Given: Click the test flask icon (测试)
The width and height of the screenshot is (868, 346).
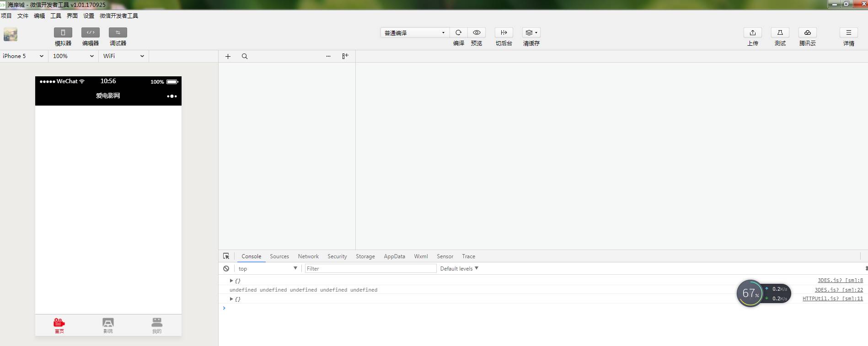Looking at the screenshot, I should click(780, 32).
